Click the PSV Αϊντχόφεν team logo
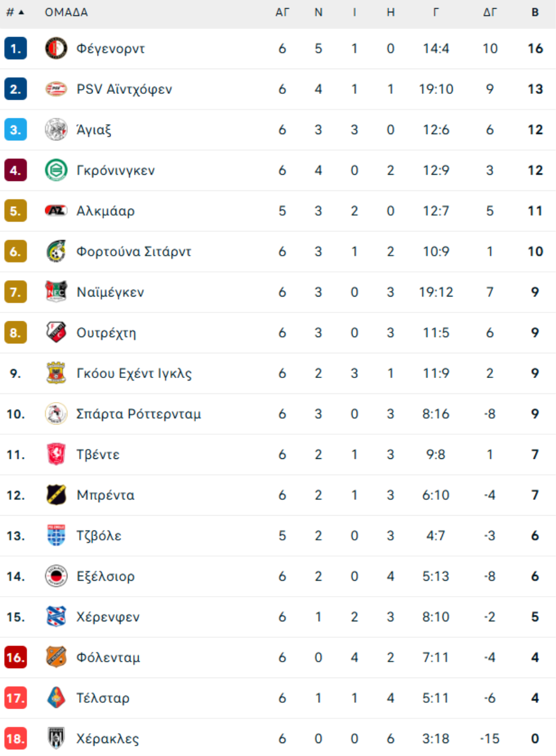Viewport: 556px width, 756px height. click(56, 89)
